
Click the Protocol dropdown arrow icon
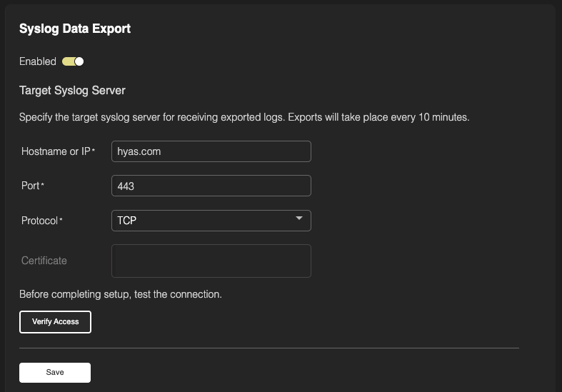299,218
